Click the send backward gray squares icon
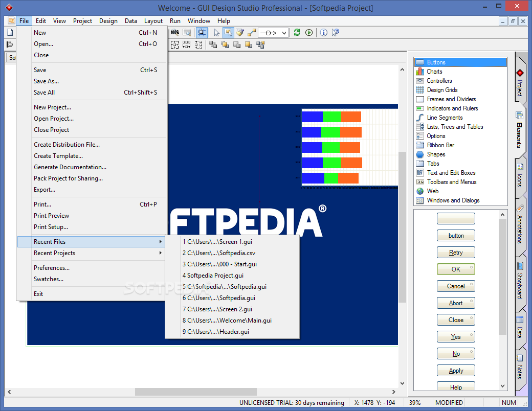The width and height of the screenshot is (532, 411). [237, 44]
